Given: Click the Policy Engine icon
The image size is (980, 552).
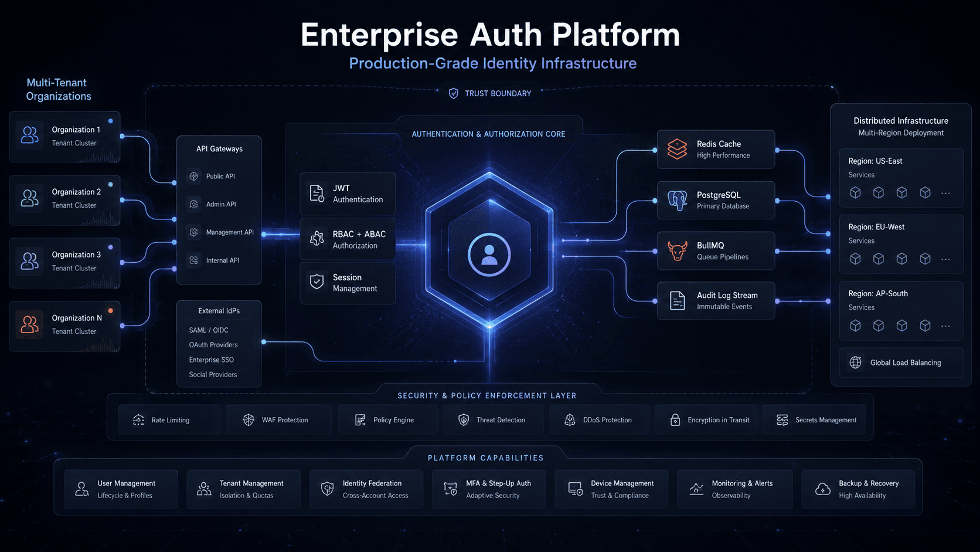Looking at the screenshot, I should tap(360, 420).
